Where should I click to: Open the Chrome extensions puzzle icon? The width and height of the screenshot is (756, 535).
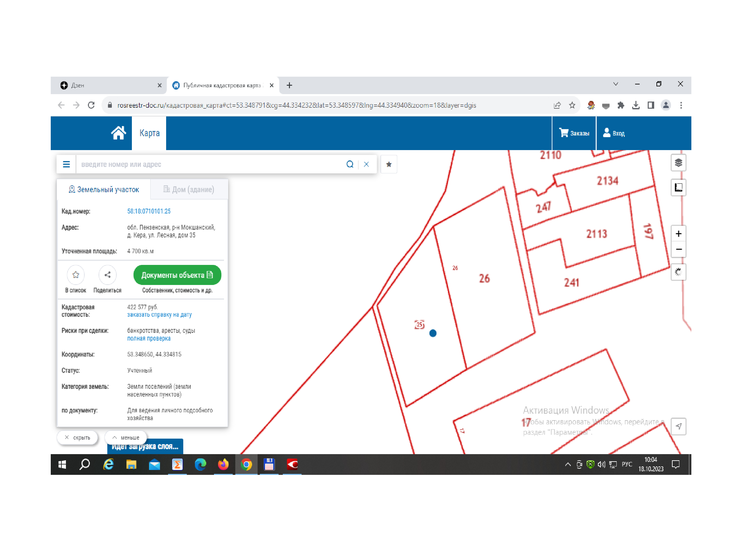tap(621, 105)
